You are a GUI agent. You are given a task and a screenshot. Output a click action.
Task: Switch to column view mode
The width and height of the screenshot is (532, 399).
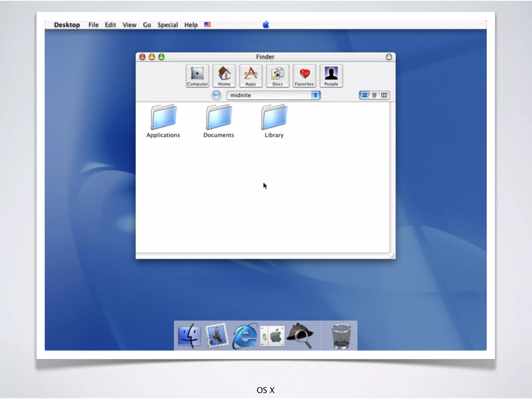pos(384,95)
